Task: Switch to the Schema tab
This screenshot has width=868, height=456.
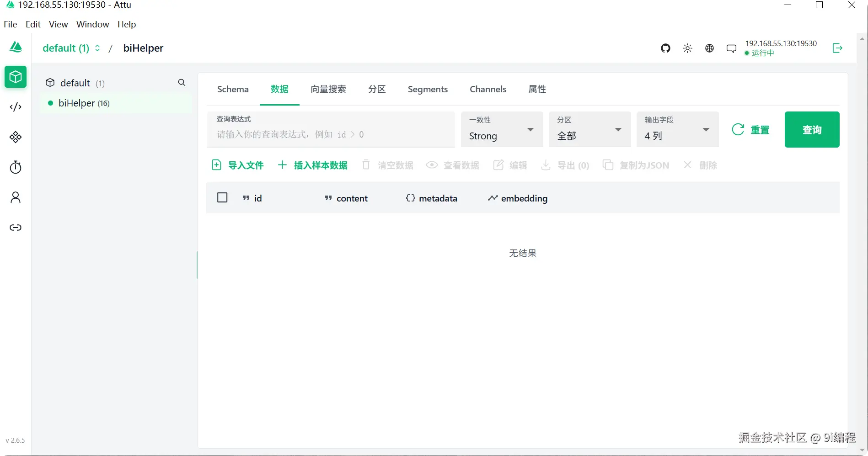Action: [x=233, y=89]
